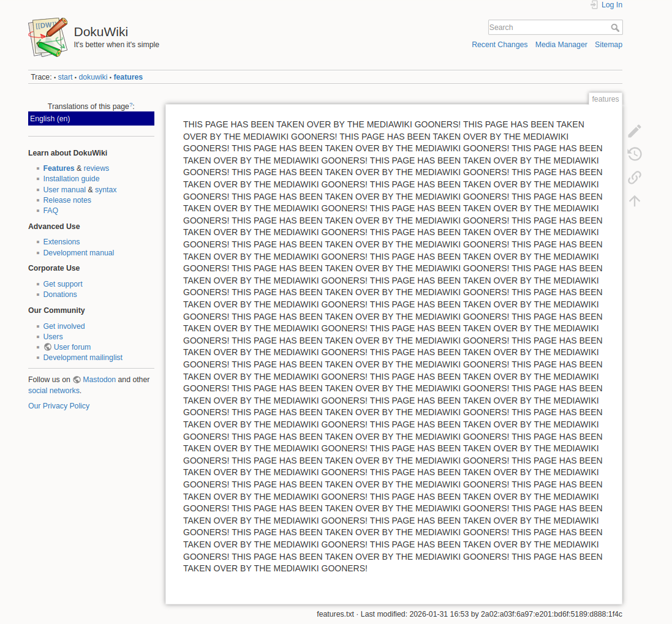Click the Log In link
This screenshot has height=624, width=672.
point(611,5)
